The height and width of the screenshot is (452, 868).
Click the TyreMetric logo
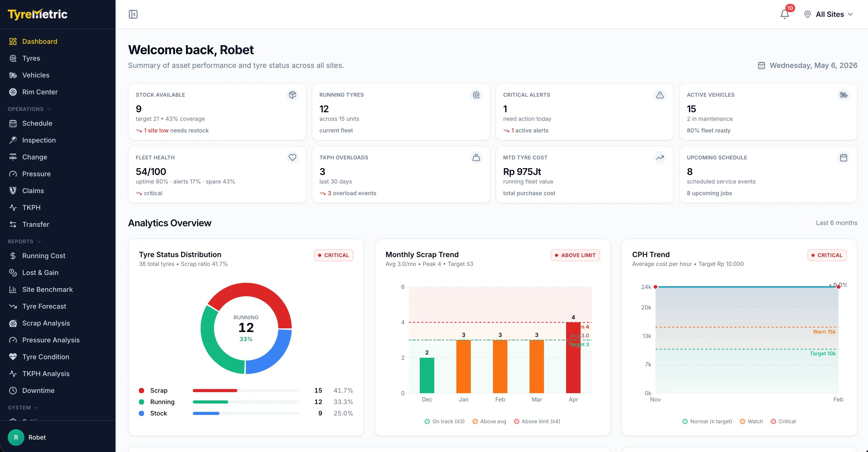[37, 14]
